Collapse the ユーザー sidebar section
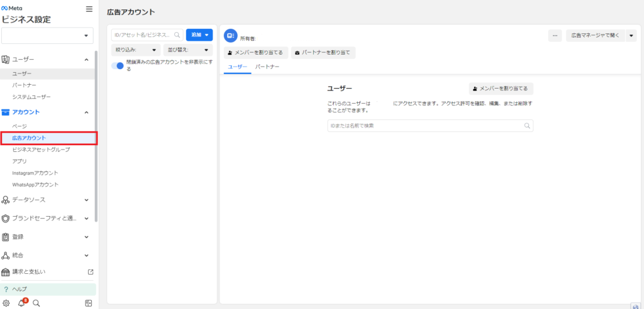Image resolution: width=644 pixels, height=309 pixels. (x=86, y=60)
